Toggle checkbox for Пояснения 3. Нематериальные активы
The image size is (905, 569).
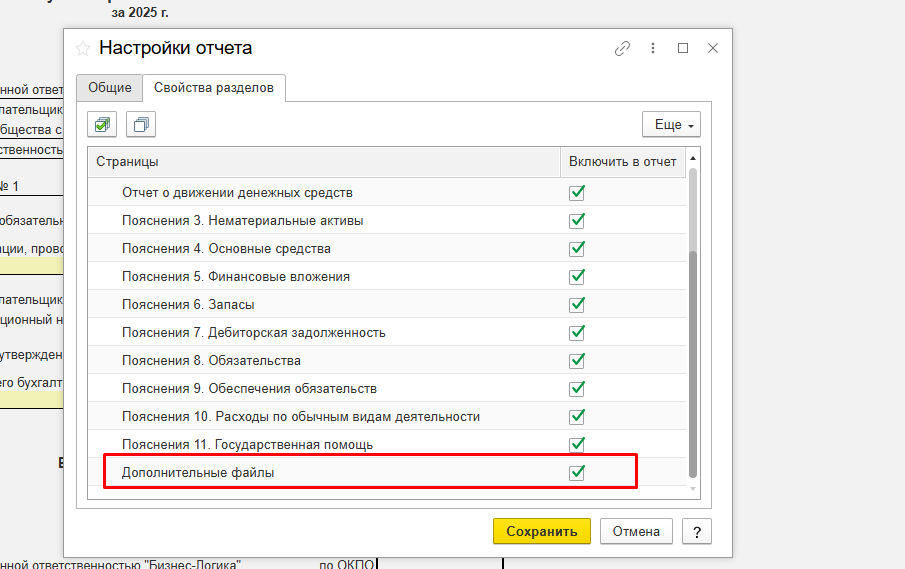click(x=577, y=220)
